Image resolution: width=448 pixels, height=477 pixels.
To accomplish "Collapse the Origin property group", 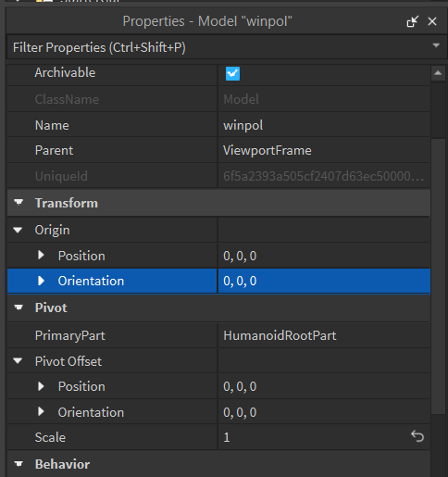I will tap(18, 230).
